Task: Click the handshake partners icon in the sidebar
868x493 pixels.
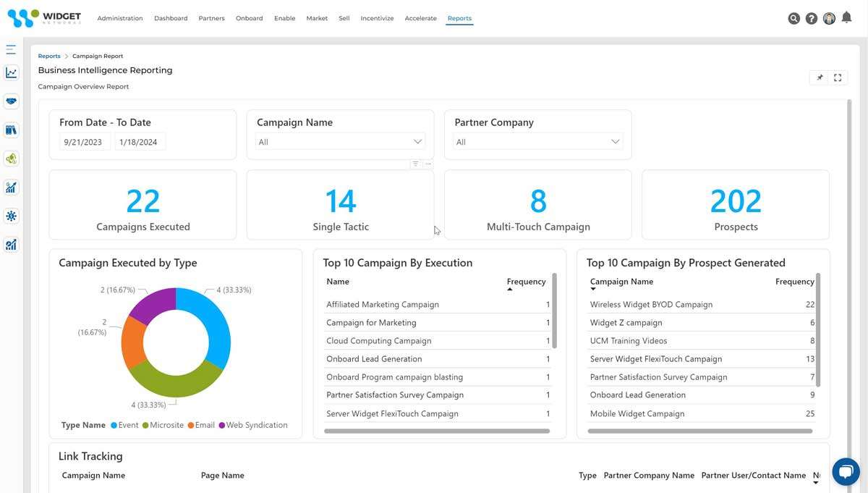Action: click(10, 101)
